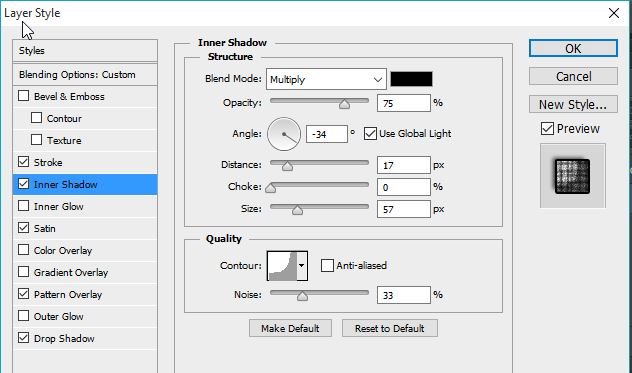The width and height of the screenshot is (632, 373).
Task: Uncheck the Drop Shadow checkbox
Action: pos(23,338)
